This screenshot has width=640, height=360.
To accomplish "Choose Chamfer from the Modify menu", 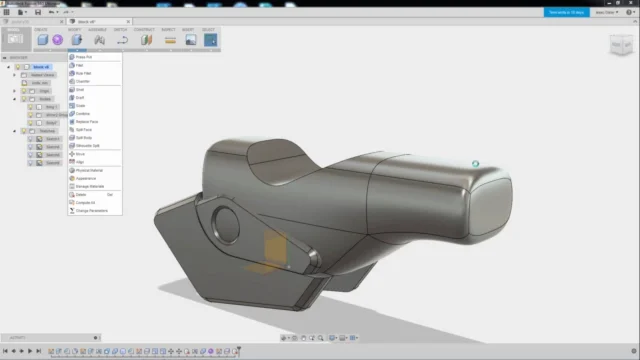I will coord(95,81).
